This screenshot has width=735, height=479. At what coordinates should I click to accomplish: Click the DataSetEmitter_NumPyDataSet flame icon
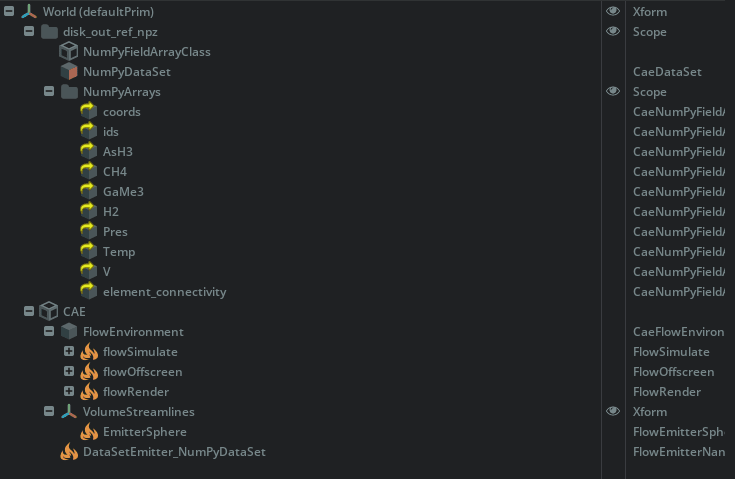pos(69,452)
